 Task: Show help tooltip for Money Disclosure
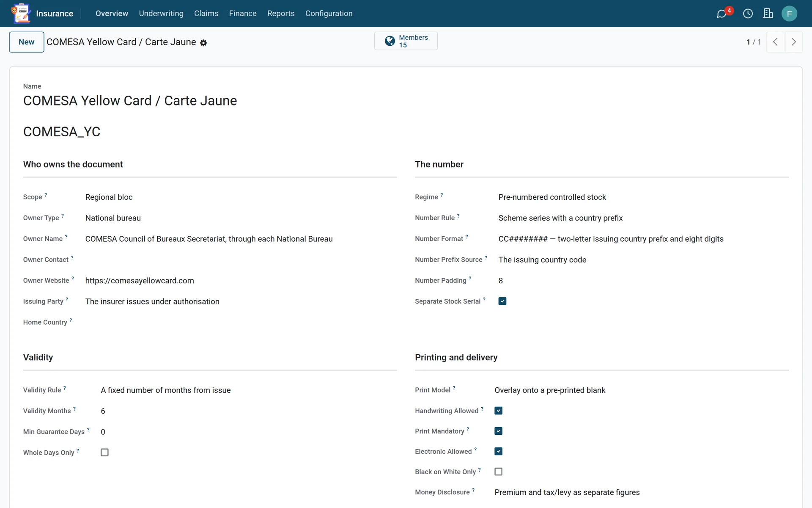473,490
